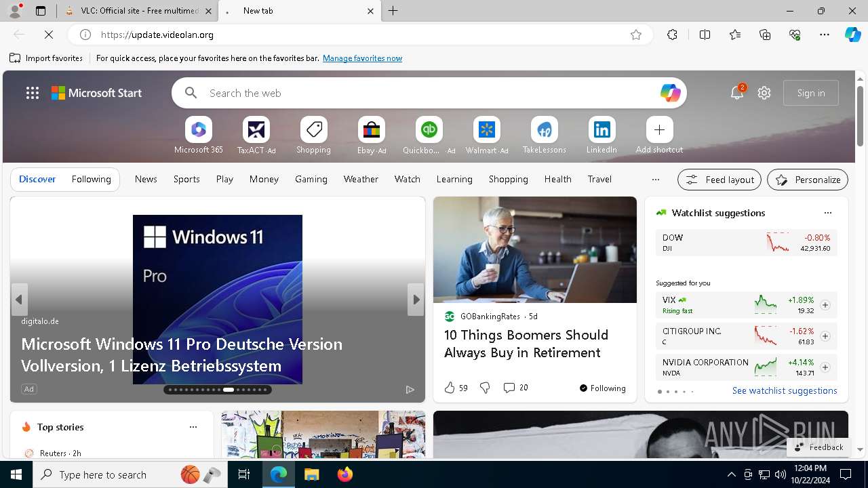Open the Watchlist suggestions options menu
868x488 pixels.
827,213
